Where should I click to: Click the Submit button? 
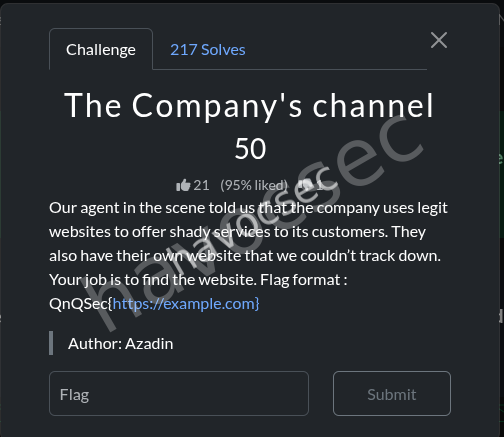(392, 394)
